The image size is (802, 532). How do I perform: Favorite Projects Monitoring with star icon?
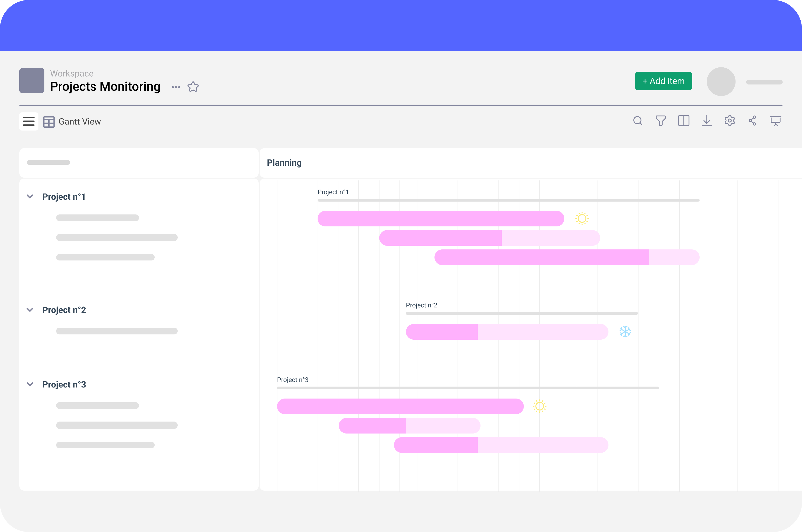(x=193, y=87)
